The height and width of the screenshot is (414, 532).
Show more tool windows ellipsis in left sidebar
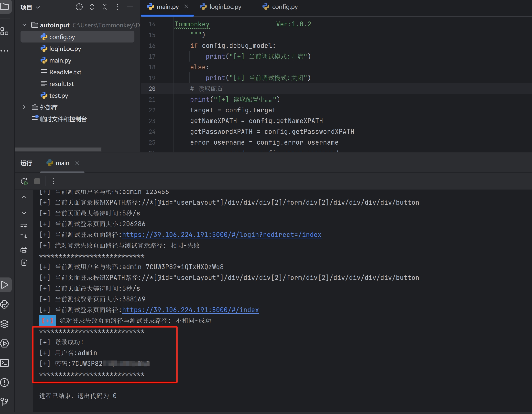click(4, 51)
